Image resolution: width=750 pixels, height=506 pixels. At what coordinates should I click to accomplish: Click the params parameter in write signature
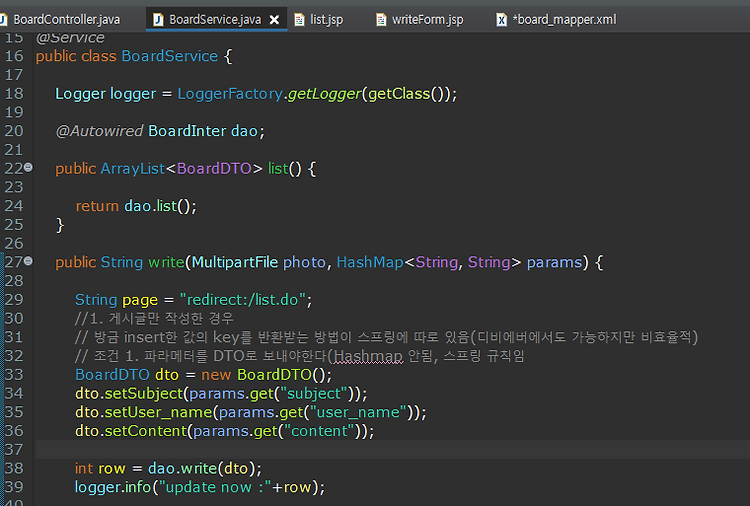tap(554, 262)
